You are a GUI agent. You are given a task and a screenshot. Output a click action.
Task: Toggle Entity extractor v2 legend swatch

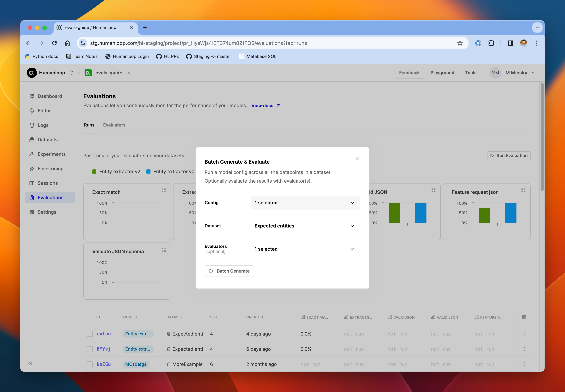pos(94,171)
